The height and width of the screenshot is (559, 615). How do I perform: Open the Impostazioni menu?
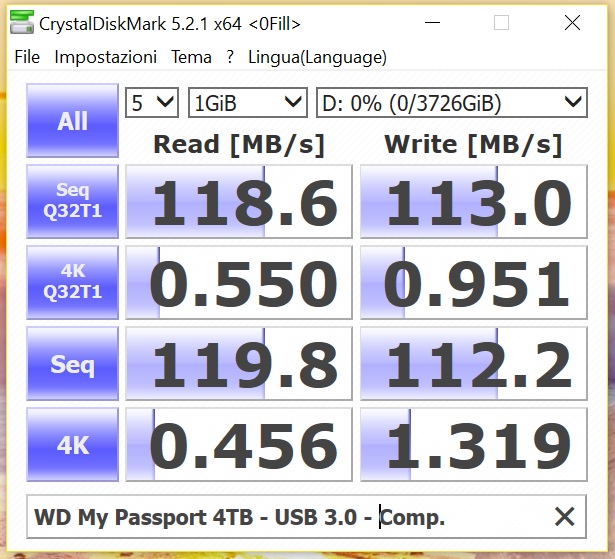pyautogui.click(x=106, y=57)
